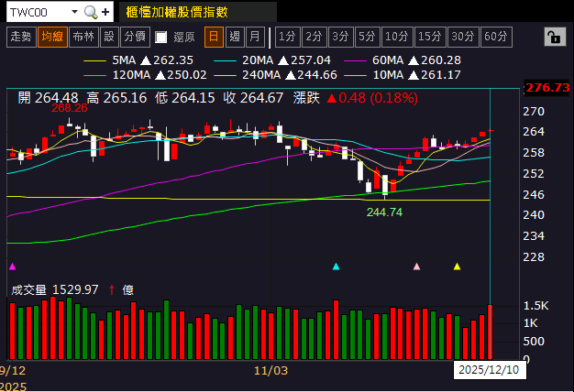Screen dimensions: 574x392
Task: Select the 10分 interval
Action: click(x=397, y=37)
